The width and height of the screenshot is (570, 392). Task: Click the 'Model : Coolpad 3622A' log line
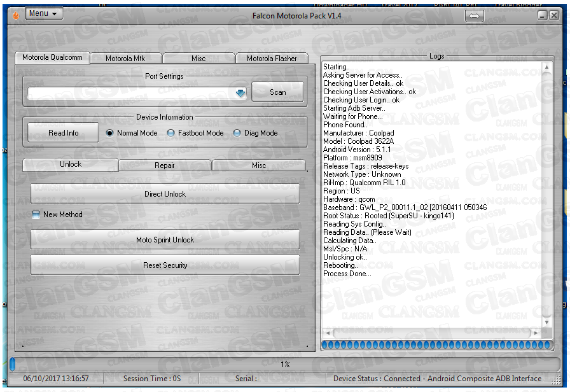coord(358,141)
